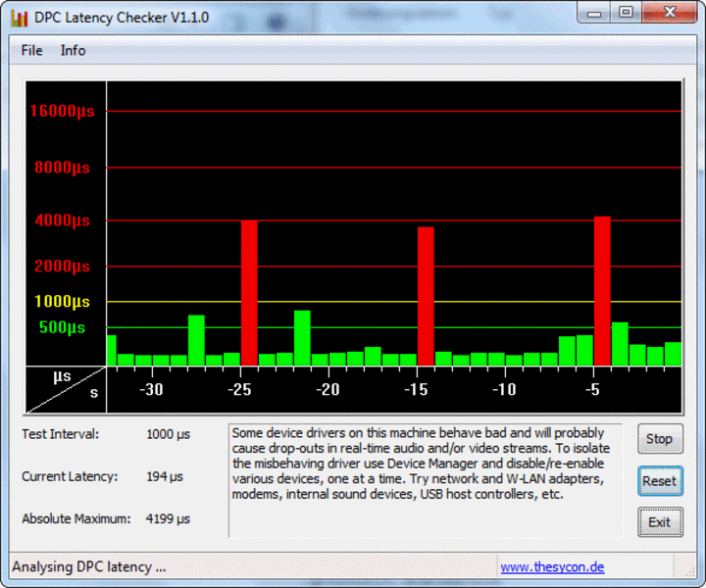Image resolution: width=706 pixels, height=588 pixels.
Task: Click the -25 time axis label
Action: pyautogui.click(x=239, y=390)
